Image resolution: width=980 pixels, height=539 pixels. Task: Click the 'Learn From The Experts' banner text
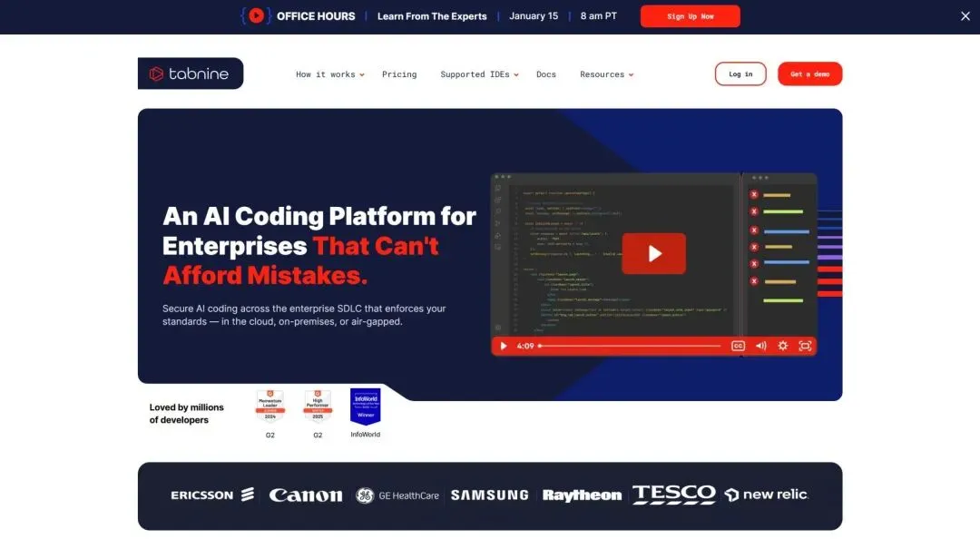pyautogui.click(x=432, y=16)
